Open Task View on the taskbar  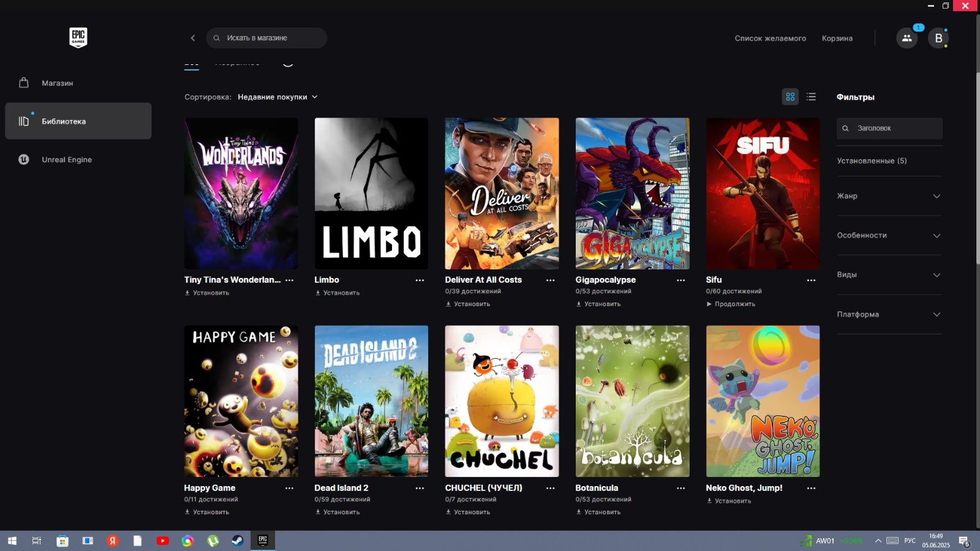[x=37, y=541]
